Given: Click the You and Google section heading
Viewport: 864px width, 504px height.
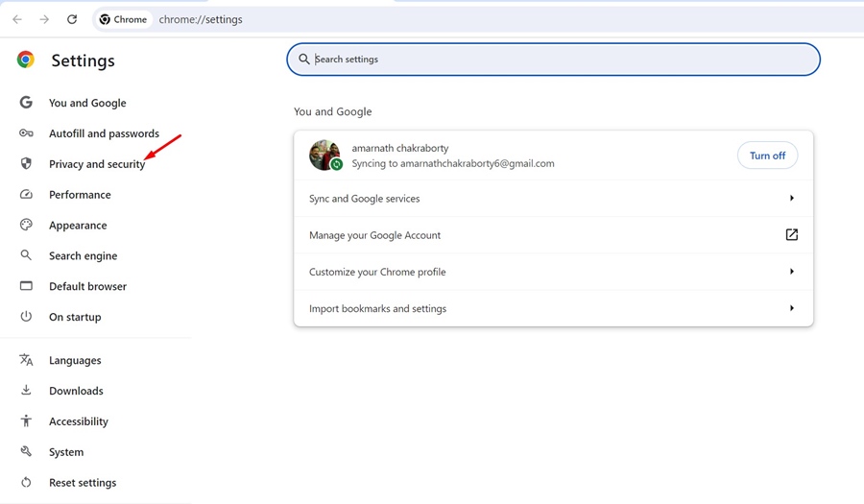Looking at the screenshot, I should 333,111.
